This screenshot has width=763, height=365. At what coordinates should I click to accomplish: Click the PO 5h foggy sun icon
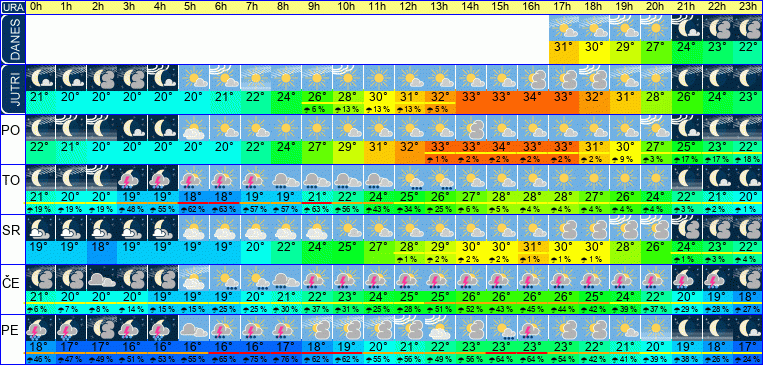tap(194, 128)
